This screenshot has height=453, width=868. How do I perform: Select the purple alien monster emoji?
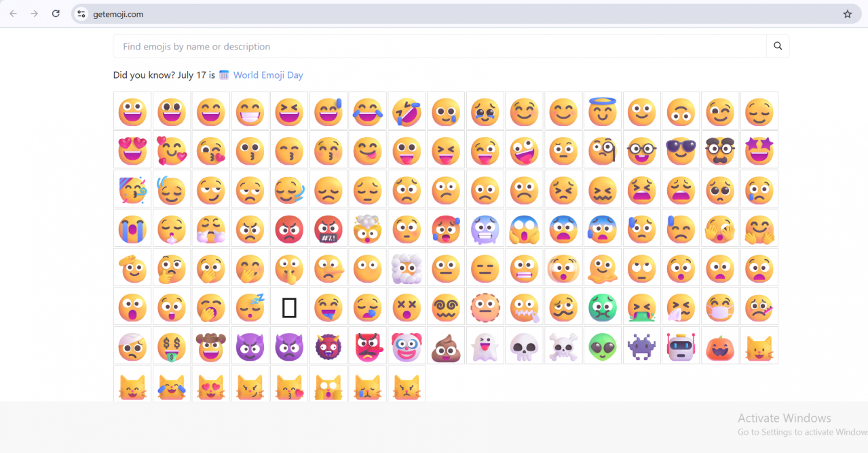tap(642, 347)
